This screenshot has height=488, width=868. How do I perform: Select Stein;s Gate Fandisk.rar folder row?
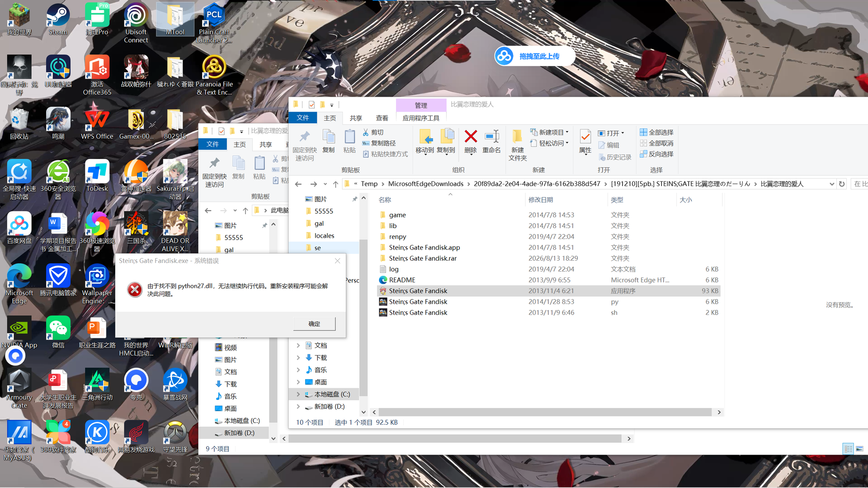pos(548,258)
